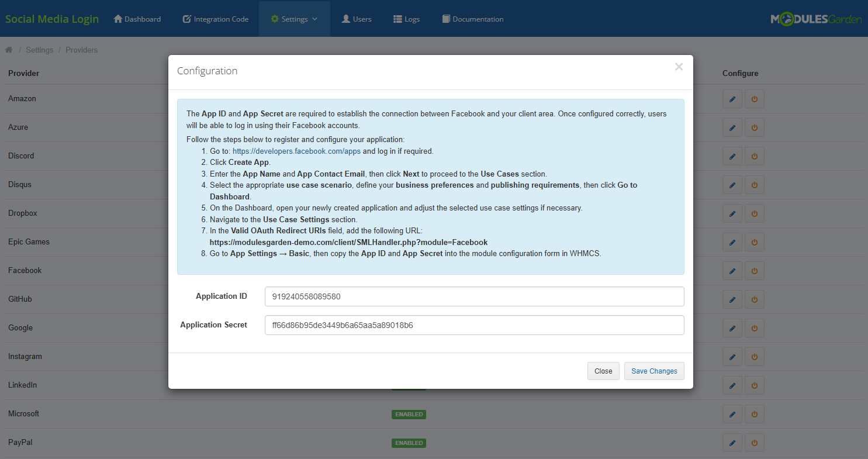Disable the LinkedIn provider with its power icon
This screenshot has height=459, width=868.
tap(754, 385)
